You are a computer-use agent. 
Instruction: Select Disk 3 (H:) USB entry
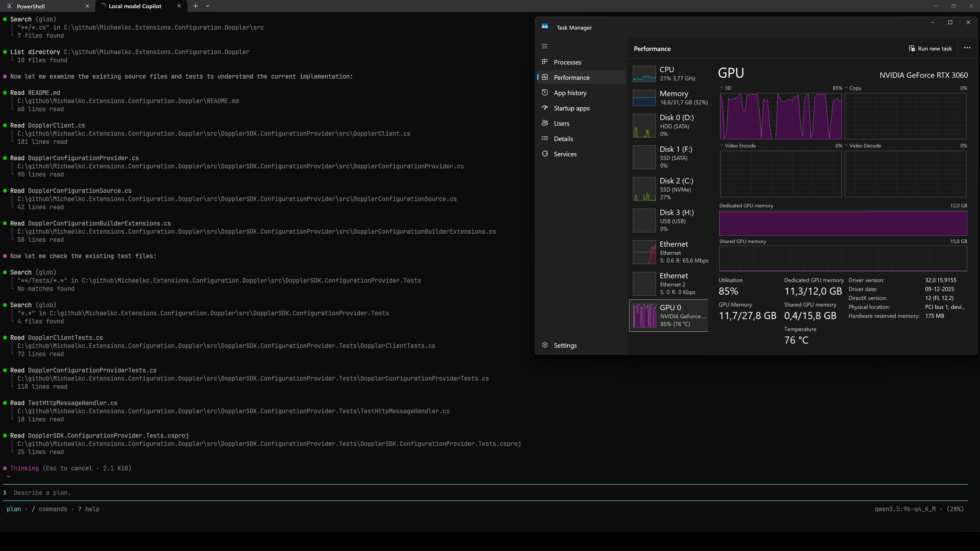tap(669, 220)
